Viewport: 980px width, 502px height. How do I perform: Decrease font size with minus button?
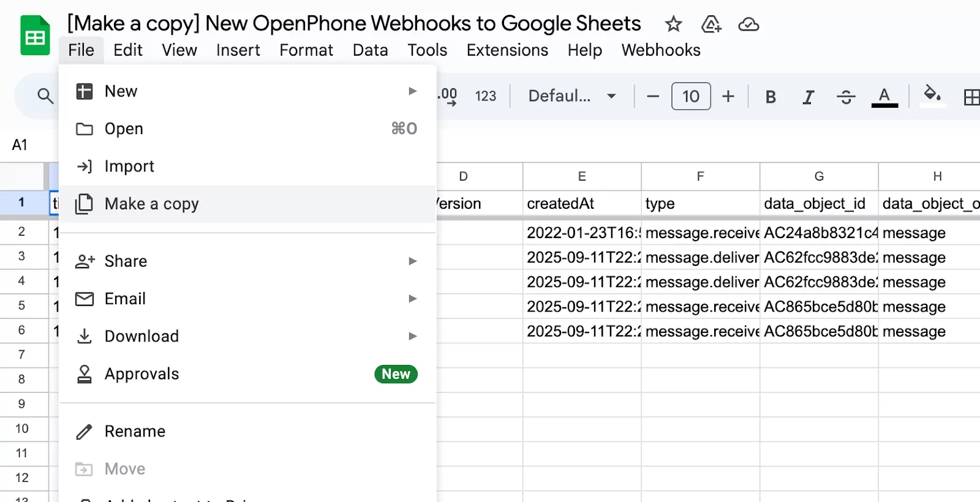click(x=653, y=96)
